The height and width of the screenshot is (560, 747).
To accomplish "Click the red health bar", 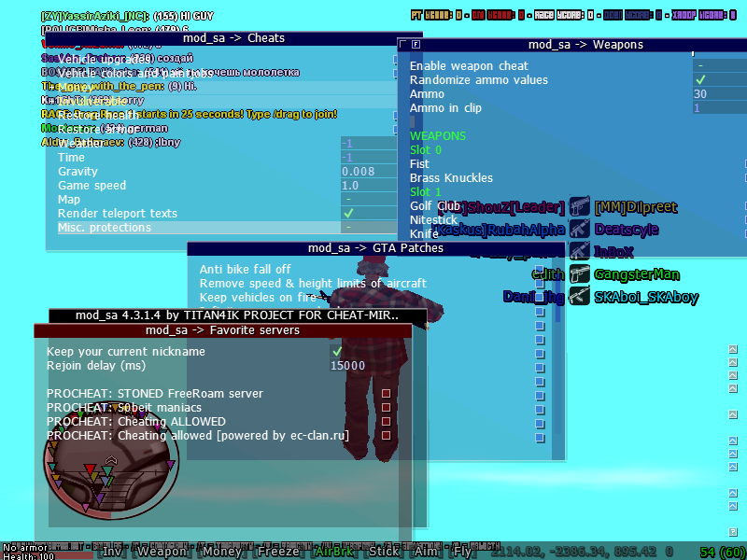I will click(x=48, y=556).
